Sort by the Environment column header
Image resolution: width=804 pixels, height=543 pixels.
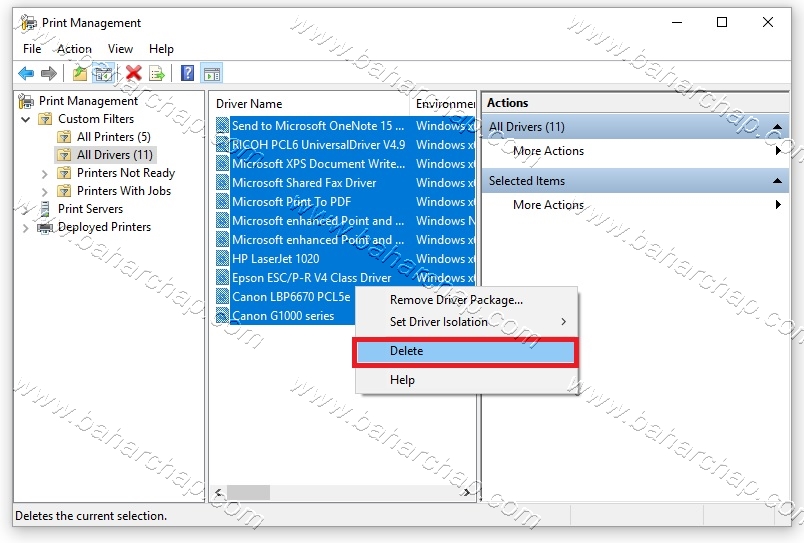click(x=444, y=104)
